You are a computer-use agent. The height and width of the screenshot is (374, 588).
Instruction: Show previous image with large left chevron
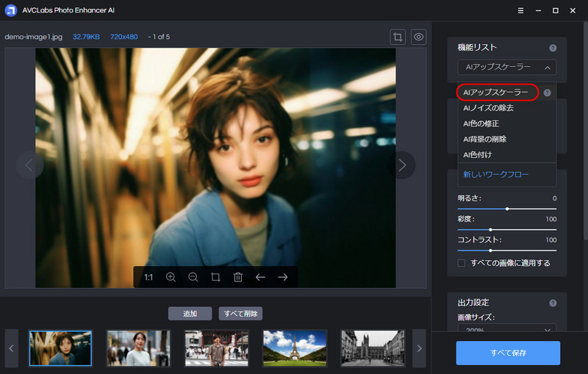pos(29,165)
